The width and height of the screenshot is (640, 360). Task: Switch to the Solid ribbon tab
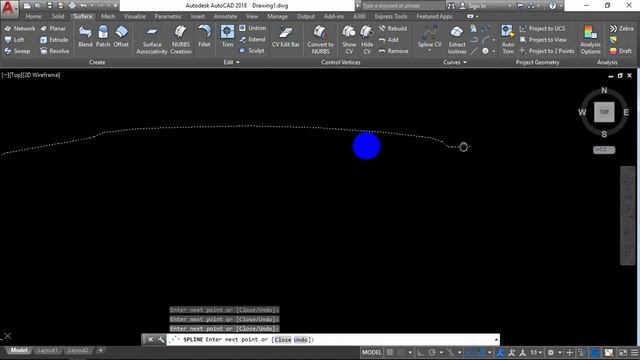coord(58,16)
